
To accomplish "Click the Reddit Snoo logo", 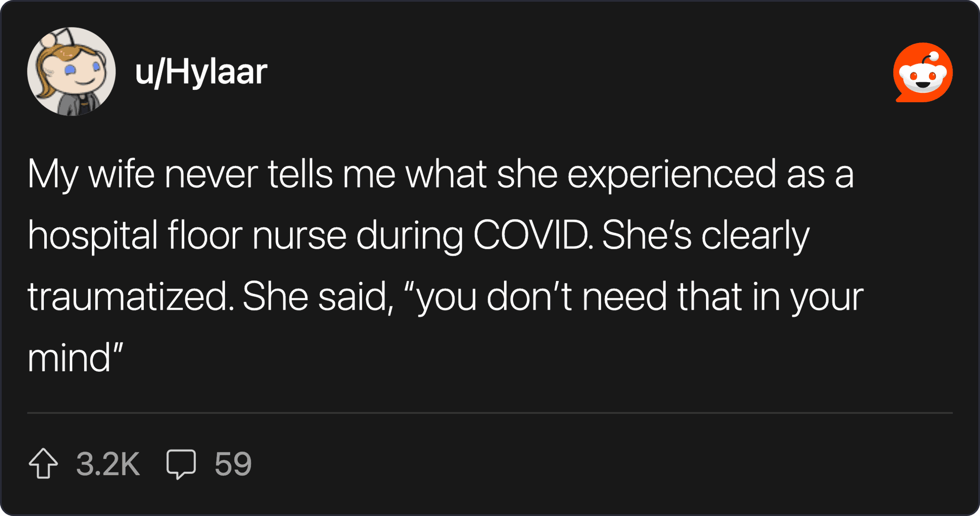I will (923, 72).
